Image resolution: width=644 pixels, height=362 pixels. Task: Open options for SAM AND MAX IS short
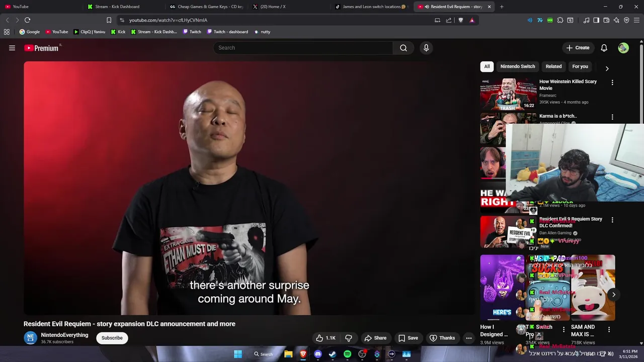(609, 330)
